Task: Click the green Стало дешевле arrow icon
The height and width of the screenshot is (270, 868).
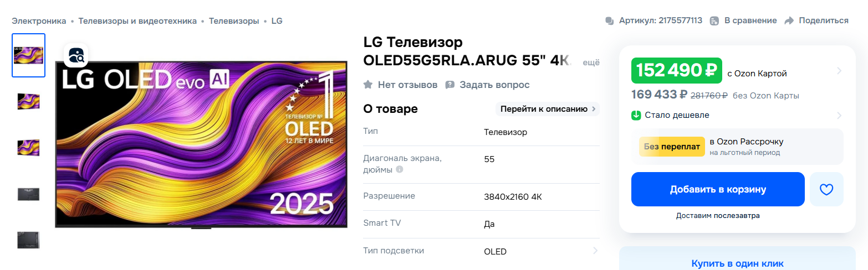Action: [636, 115]
